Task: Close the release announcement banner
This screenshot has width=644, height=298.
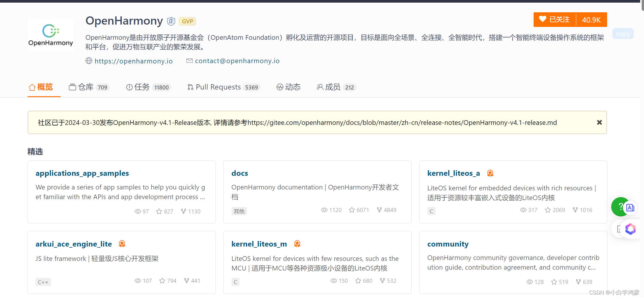Action: pyautogui.click(x=599, y=123)
